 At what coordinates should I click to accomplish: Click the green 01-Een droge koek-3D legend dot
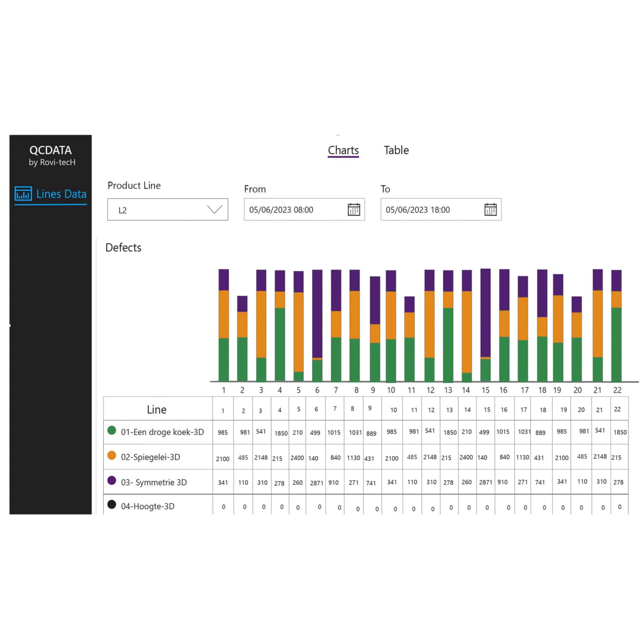click(112, 430)
